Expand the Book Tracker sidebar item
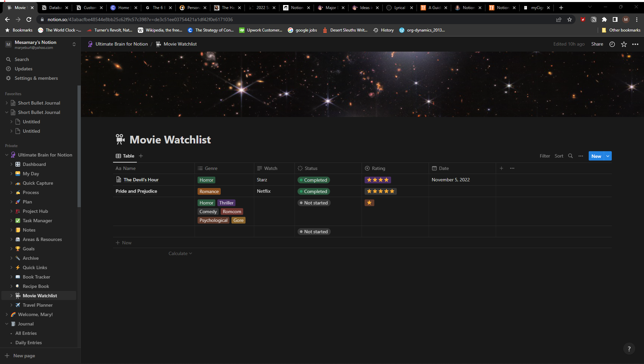 tap(11, 277)
